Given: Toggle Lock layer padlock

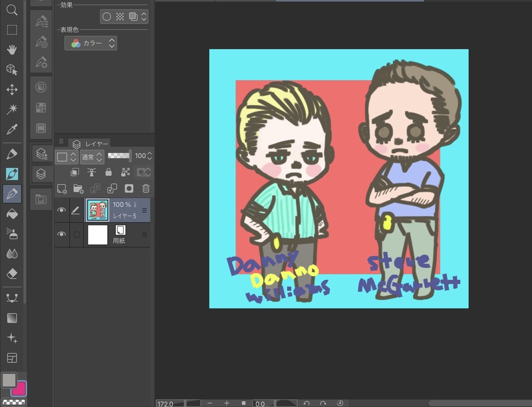Looking at the screenshot, I should [108, 172].
